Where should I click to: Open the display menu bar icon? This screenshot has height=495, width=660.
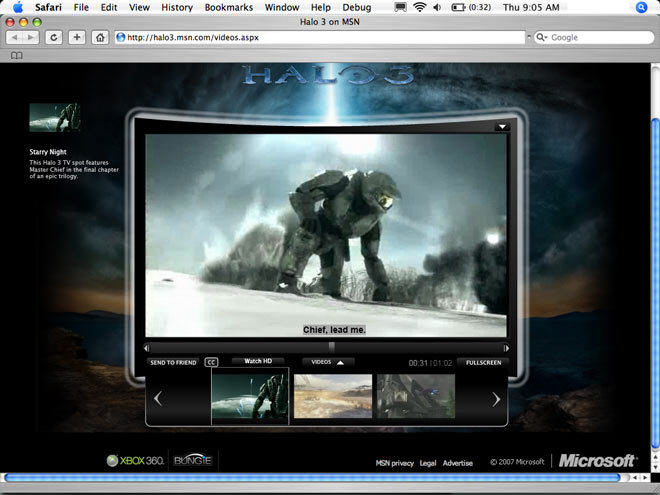coord(400,7)
